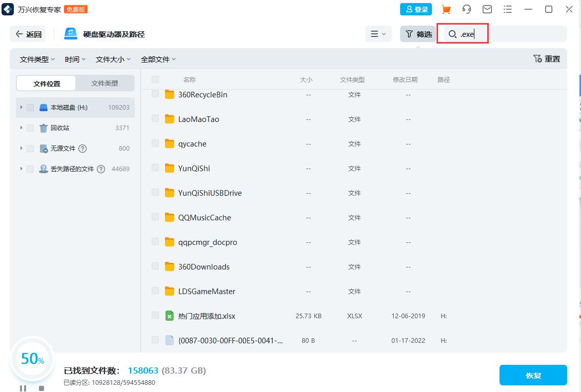The width and height of the screenshot is (581, 392).
Task: Click the hard drive icon beside 硬盘驱动器及路径
Action: 69,33
